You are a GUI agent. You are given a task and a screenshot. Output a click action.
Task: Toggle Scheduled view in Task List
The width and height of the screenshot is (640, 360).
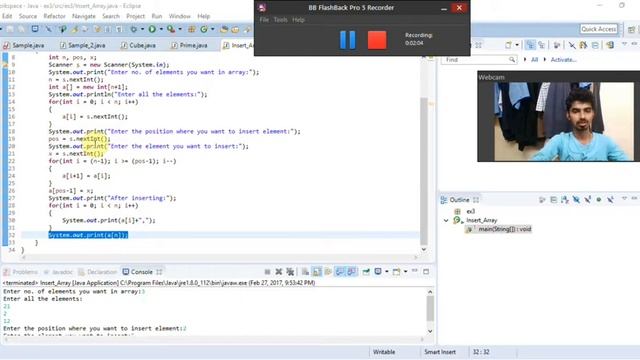[x=542, y=45]
